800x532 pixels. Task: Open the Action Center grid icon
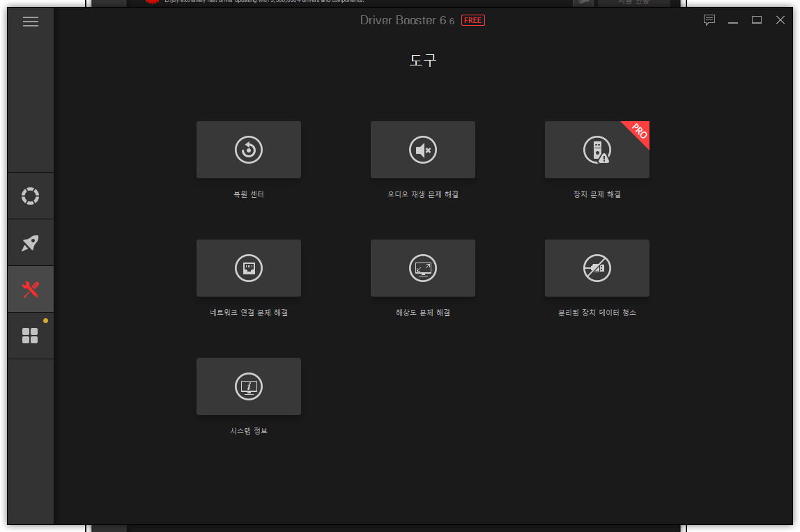click(30, 336)
